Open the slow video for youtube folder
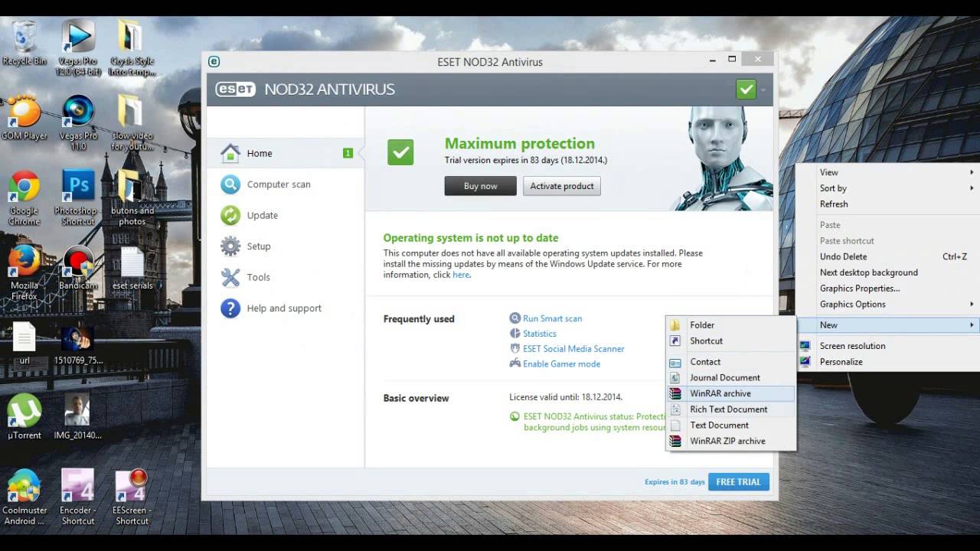Image resolution: width=980 pixels, height=551 pixels. (132, 122)
